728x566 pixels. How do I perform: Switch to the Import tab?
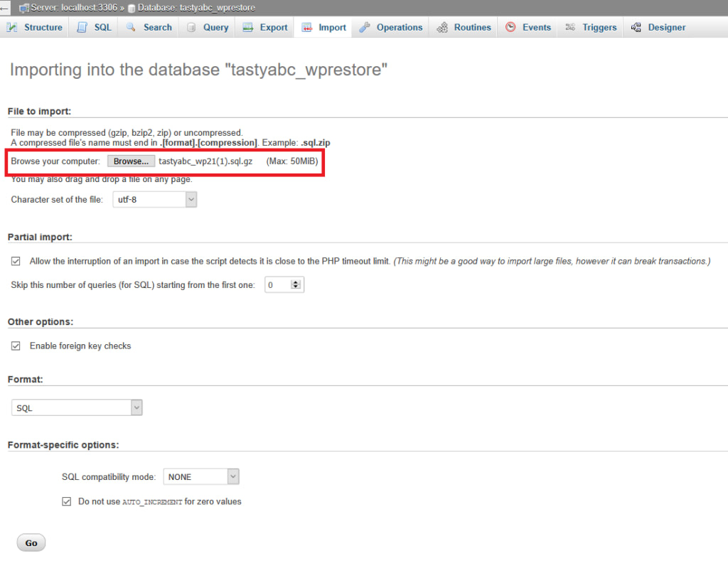point(323,27)
